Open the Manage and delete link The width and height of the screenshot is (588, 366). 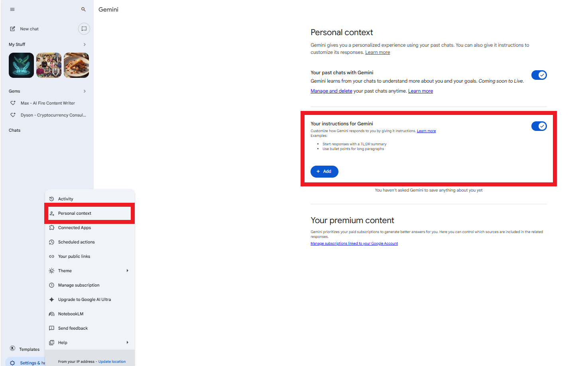[331, 91]
